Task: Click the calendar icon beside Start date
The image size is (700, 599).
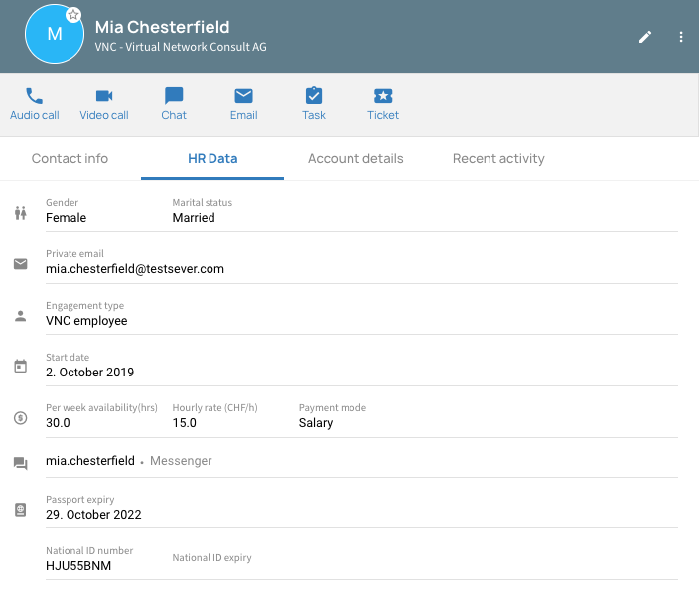Action: click(20, 367)
